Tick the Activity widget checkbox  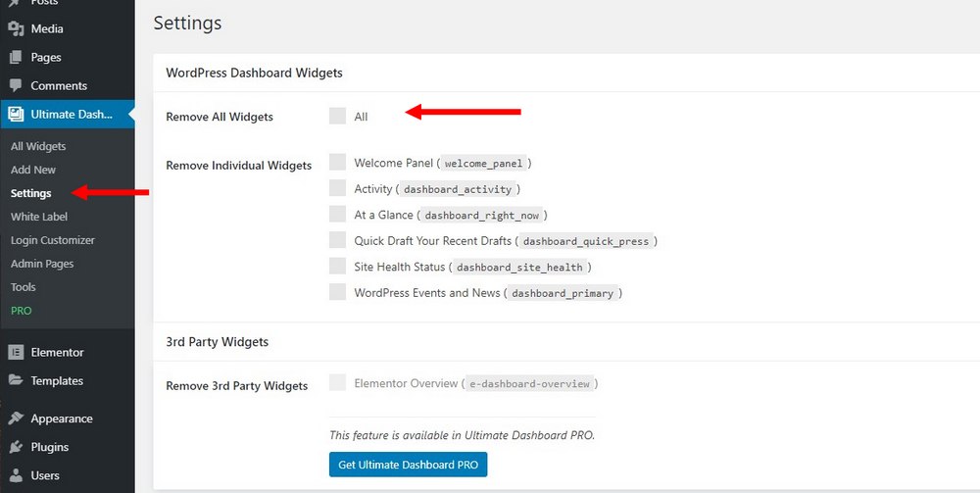pos(337,188)
